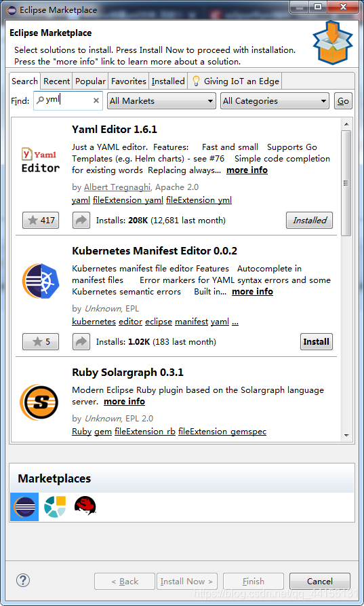Image resolution: width=364 pixels, height=606 pixels.
Task: Open the Favorites tab
Action: coord(129,81)
